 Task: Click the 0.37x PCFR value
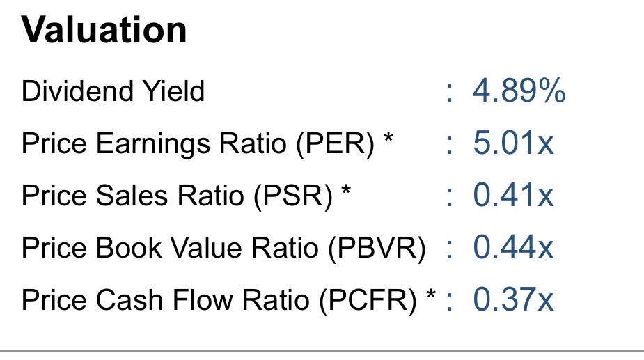pos(513,300)
